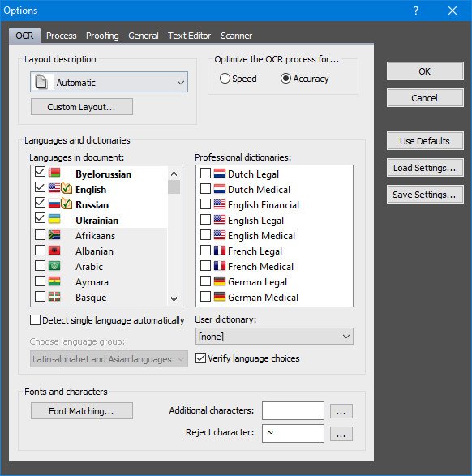Switch to the Proofing tab

(102, 36)
